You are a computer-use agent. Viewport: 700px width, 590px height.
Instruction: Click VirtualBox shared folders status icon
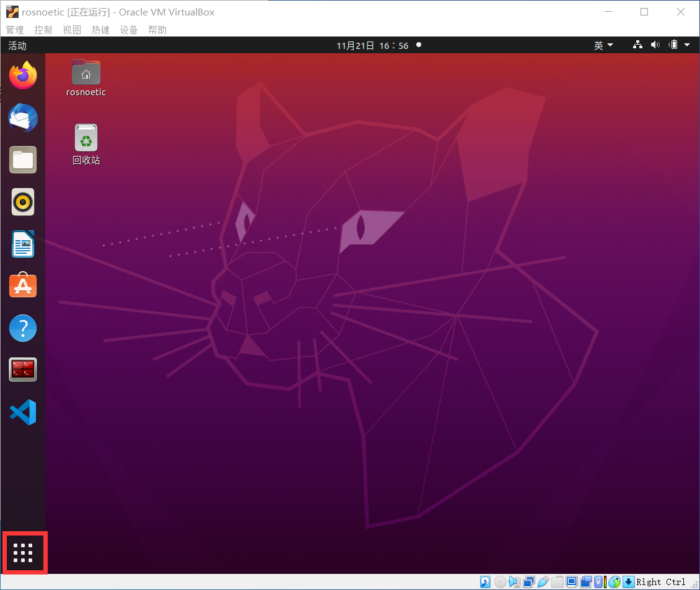pos(557,582)
